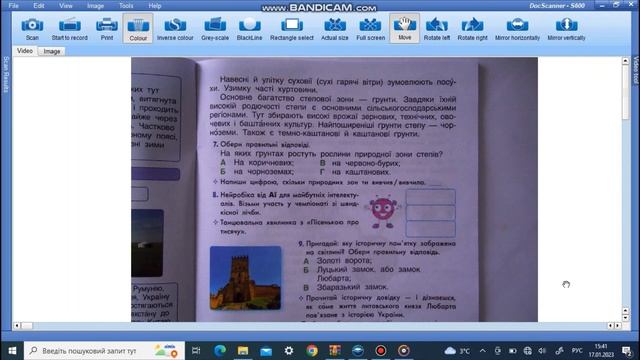Open the network icon in tray
The width and height of the screenshot is (640, 360).
[527, 351]
